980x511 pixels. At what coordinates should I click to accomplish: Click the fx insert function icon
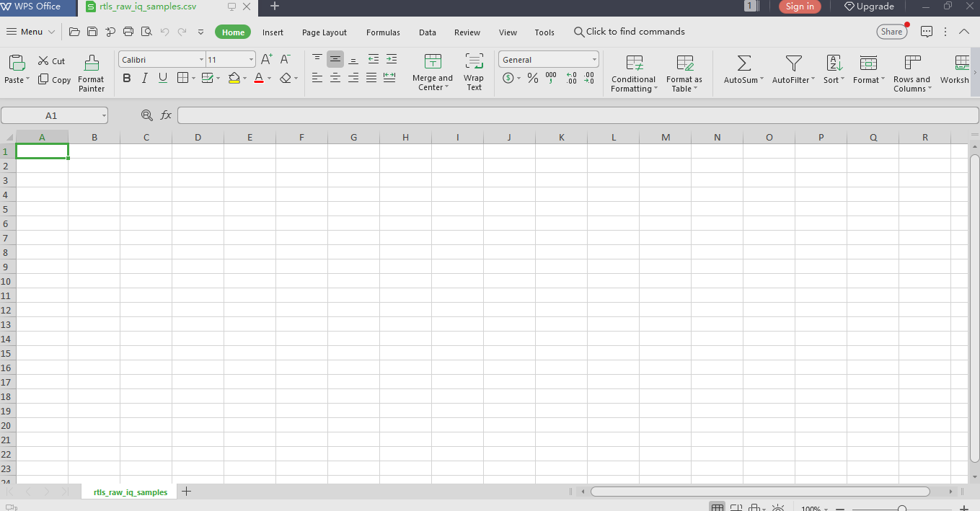pyautogui.click(x=166, y=115)
